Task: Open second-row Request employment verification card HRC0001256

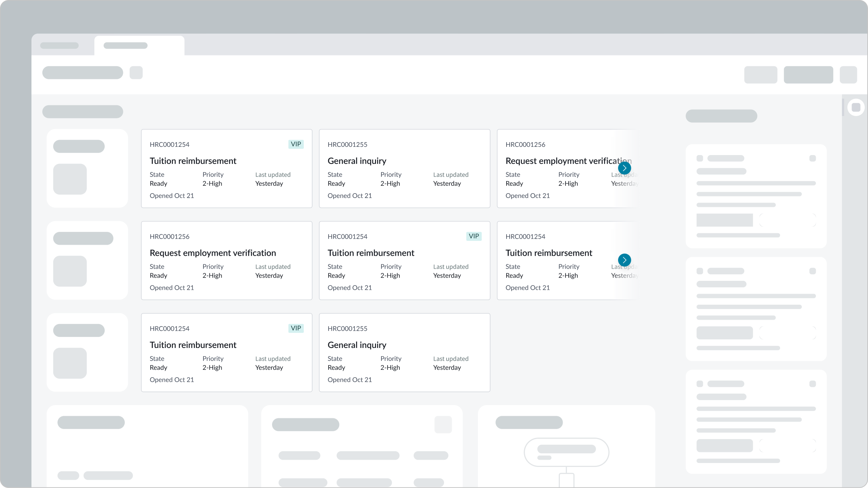Action: click(x=226, y=260)
